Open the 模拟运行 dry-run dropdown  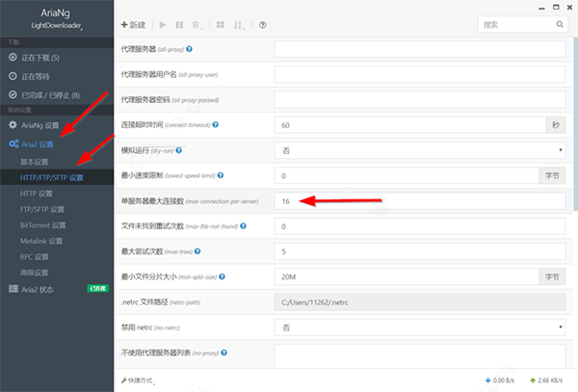[419, 150]
